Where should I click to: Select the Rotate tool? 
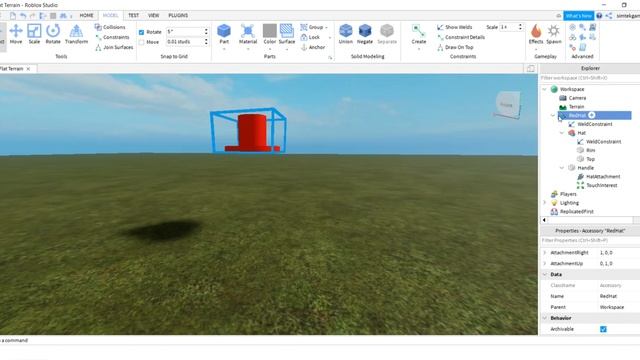pyautogui.click(x=53, y=34)
